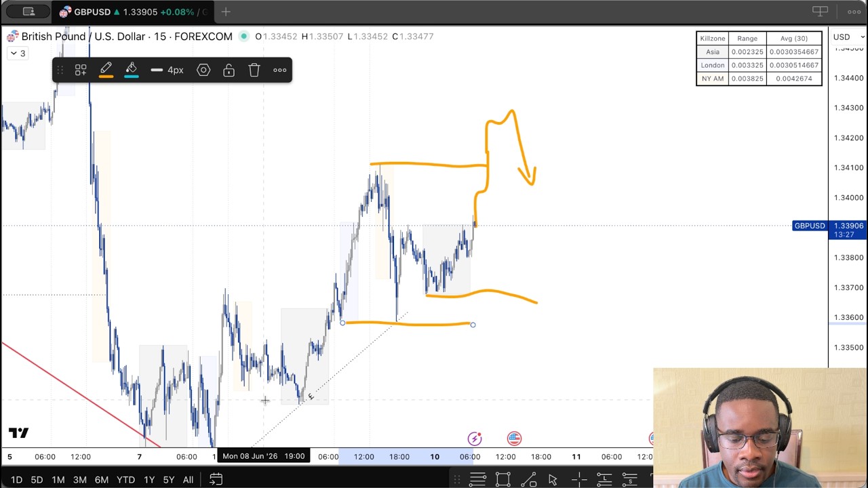
Task: Click the Range column header in Killzone table
Action: 747,39
